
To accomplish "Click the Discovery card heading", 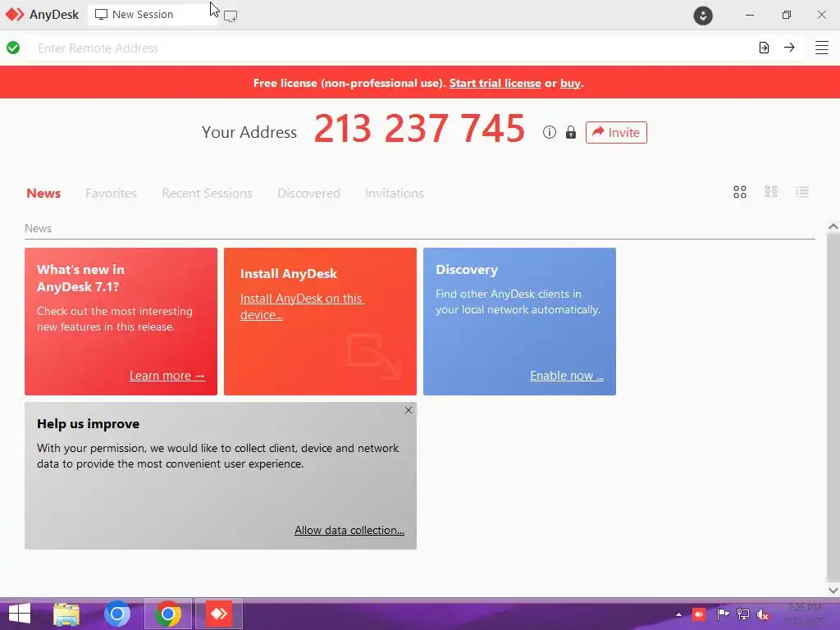I will (x=467, y=269).
